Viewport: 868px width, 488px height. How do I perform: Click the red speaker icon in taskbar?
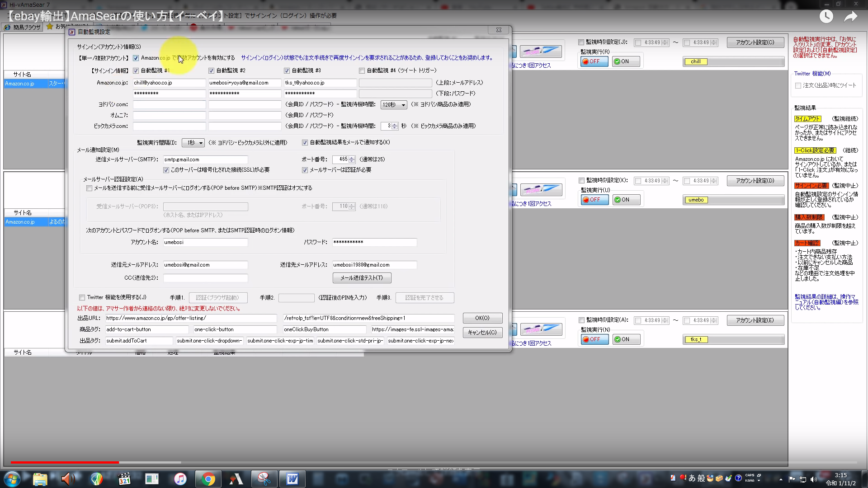[x=68, y=479]
